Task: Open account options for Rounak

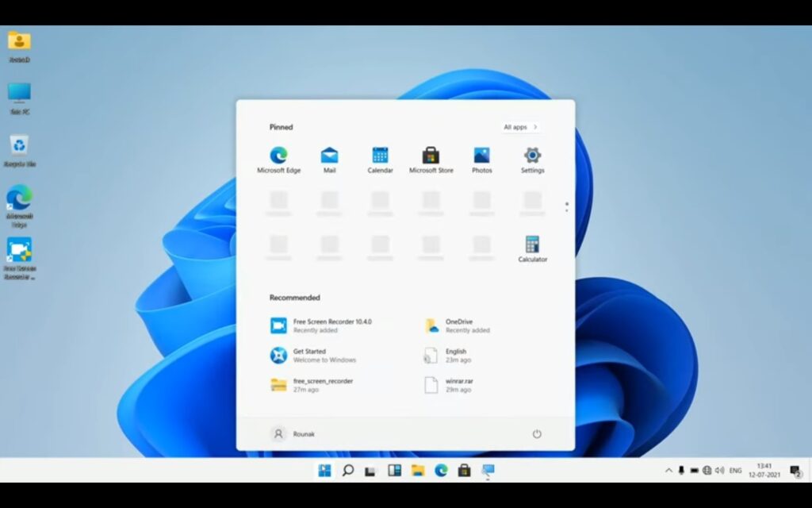Action: [x=294, y=433]
